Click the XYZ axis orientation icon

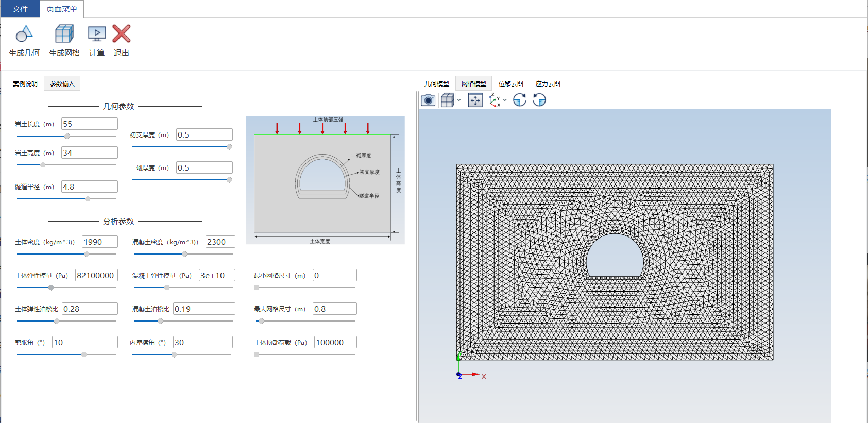495,100
